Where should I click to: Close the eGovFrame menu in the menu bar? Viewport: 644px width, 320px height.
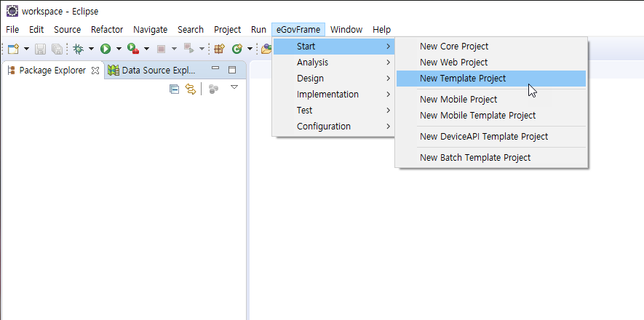pos(298,30)
